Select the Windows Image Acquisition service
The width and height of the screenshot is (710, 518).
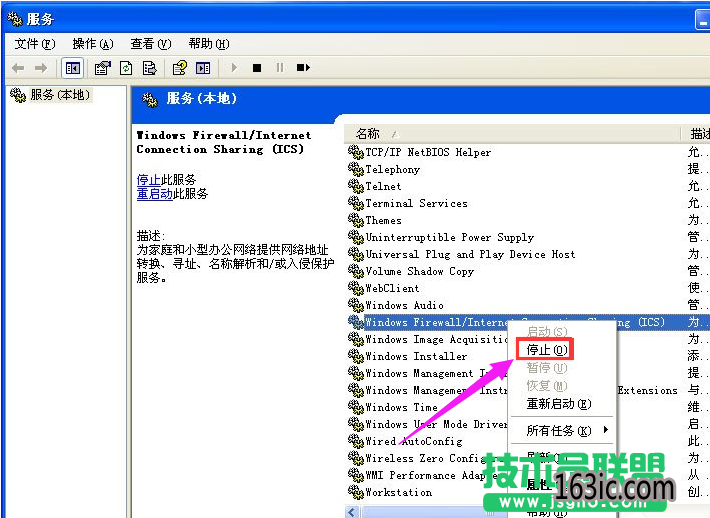point(436,339)
